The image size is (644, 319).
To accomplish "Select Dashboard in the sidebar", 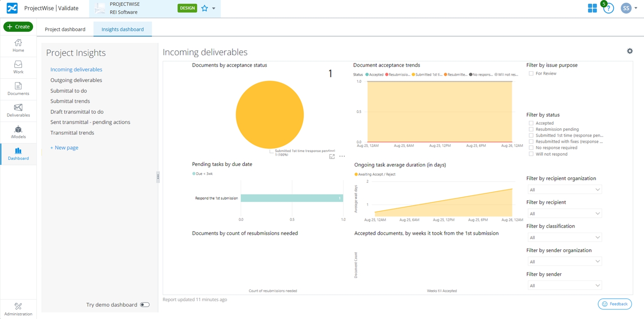I will pos(18,154).
